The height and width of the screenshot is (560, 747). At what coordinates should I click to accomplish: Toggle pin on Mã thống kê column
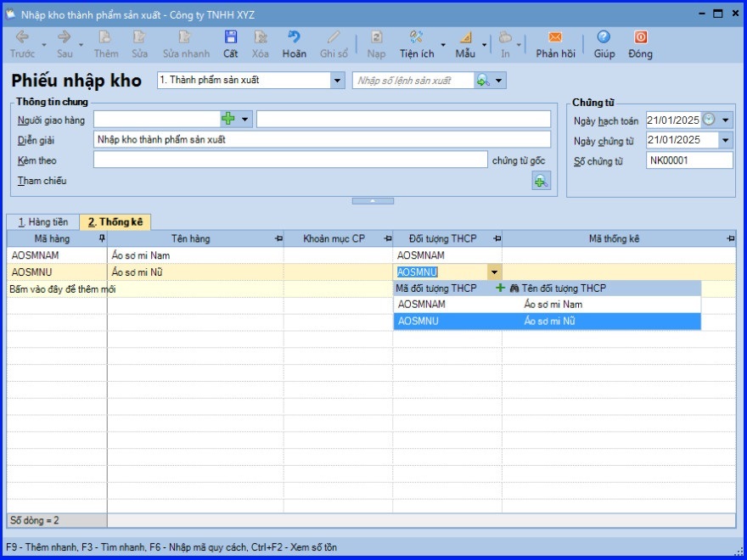pos(731,239)
